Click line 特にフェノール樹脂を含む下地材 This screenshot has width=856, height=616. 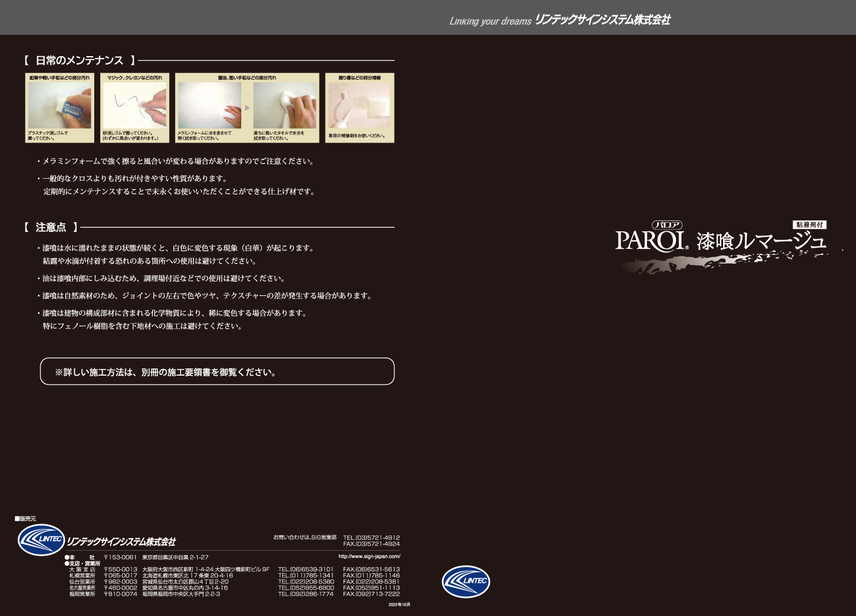tap(143, 326)
